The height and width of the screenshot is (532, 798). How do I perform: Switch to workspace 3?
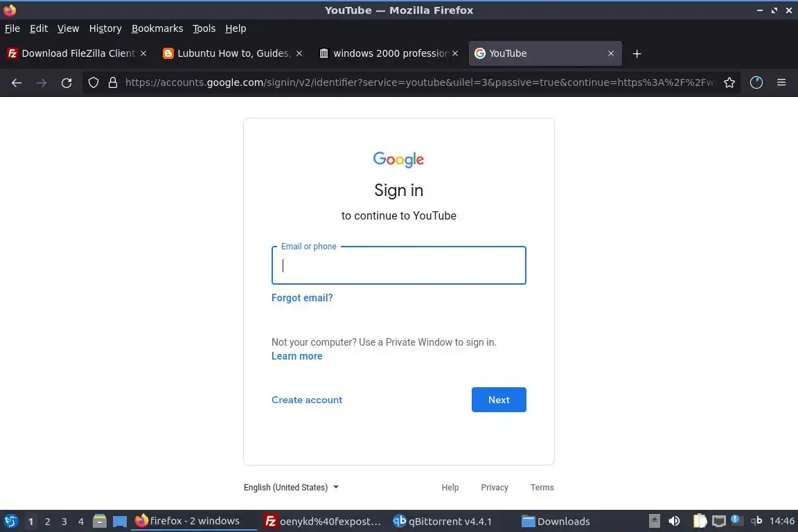pos(64,522)
